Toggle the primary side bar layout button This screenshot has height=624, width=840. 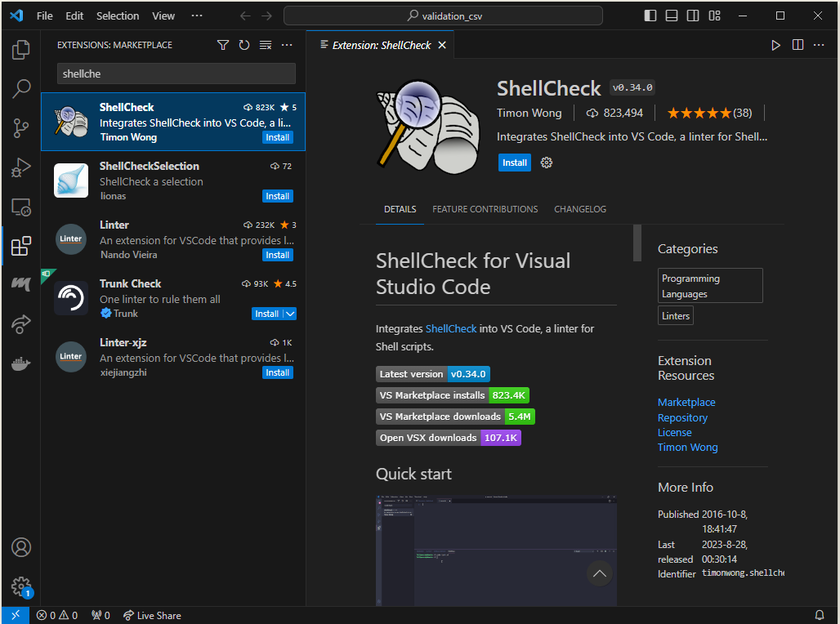pyautogui.click(x=650, y=16)
